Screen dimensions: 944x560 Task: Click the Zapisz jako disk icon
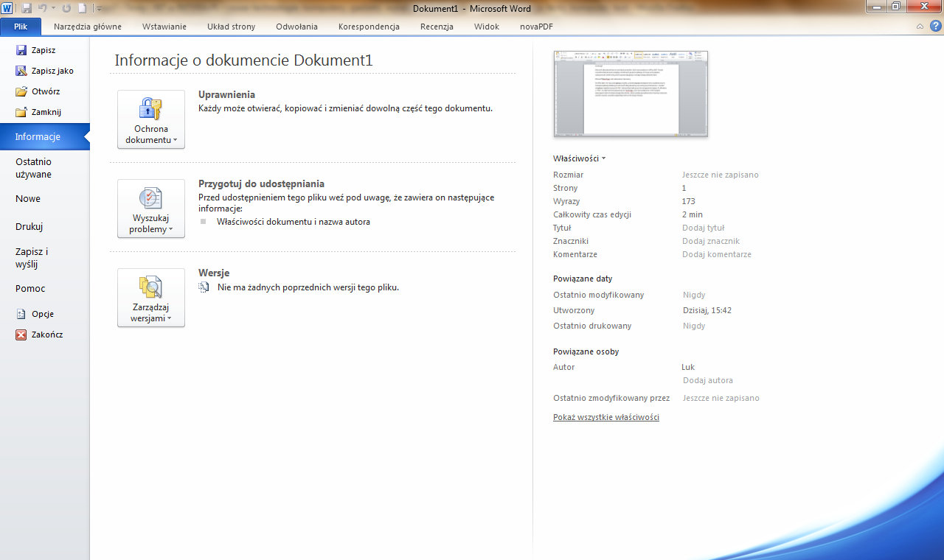pyautogui.click(x=21, y=71)
